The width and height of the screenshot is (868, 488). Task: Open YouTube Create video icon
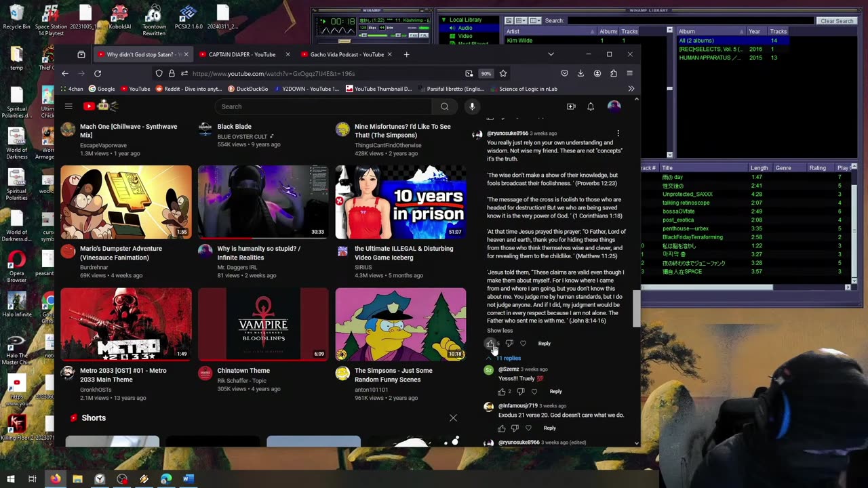[x=571, y=106]
